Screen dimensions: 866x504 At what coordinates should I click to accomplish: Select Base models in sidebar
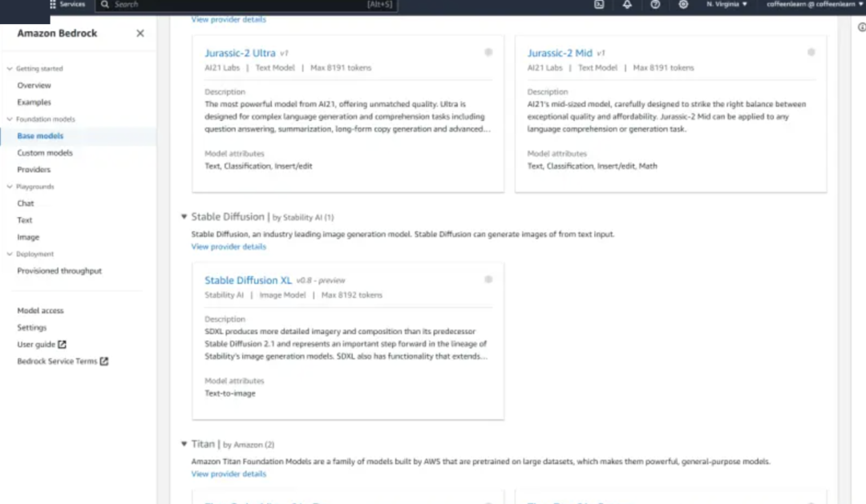point(40,135)
